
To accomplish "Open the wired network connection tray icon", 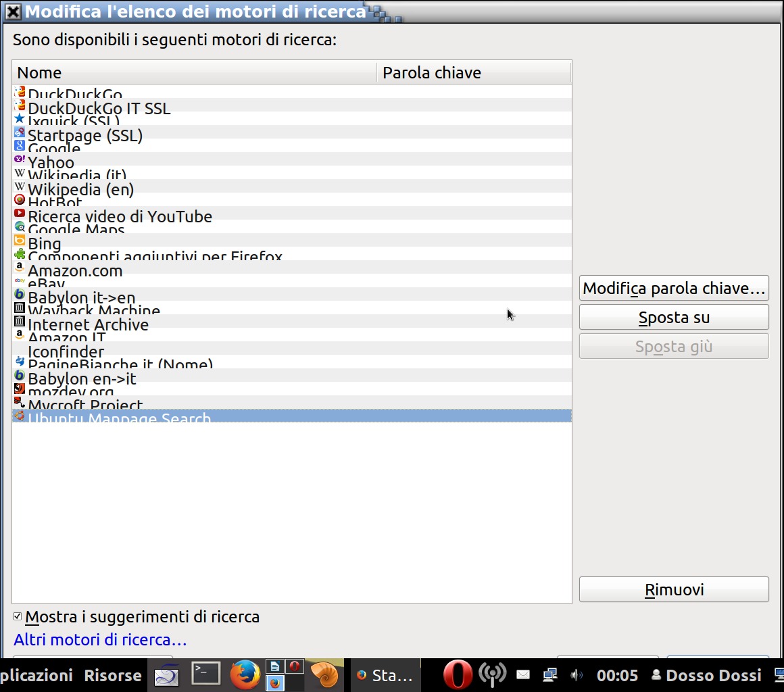I will click(550, 675).
